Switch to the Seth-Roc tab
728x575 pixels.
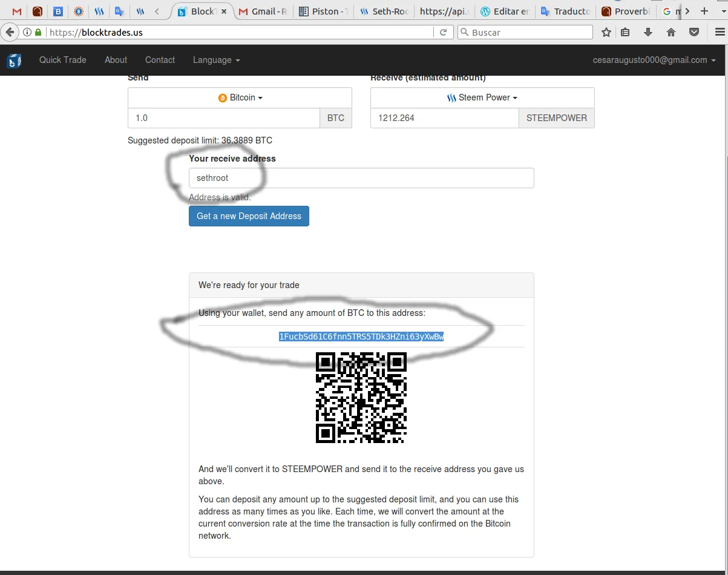point(384,11)
